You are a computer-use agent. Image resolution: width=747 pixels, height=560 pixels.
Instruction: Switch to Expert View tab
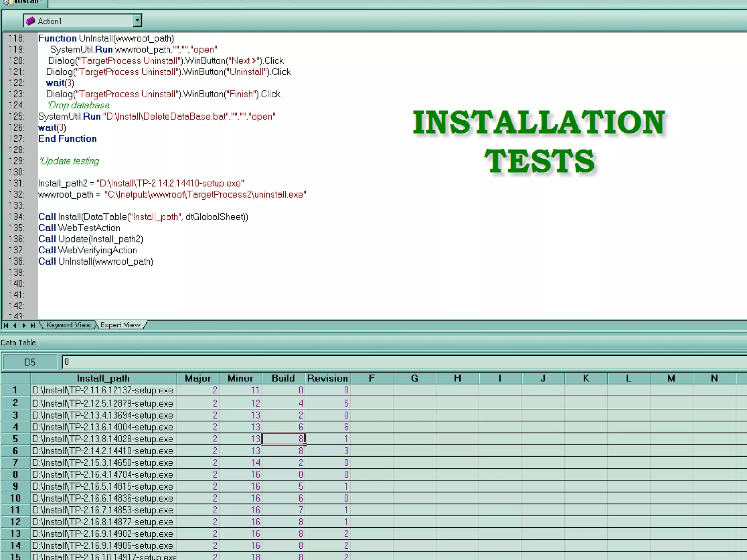pyautogui.click(x=120, y=325)
